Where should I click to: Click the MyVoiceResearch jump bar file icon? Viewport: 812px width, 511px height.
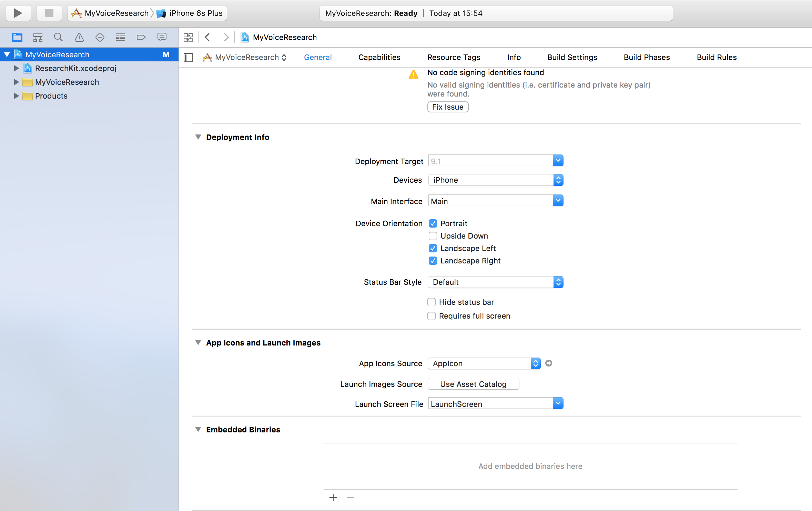pos(245,37)
